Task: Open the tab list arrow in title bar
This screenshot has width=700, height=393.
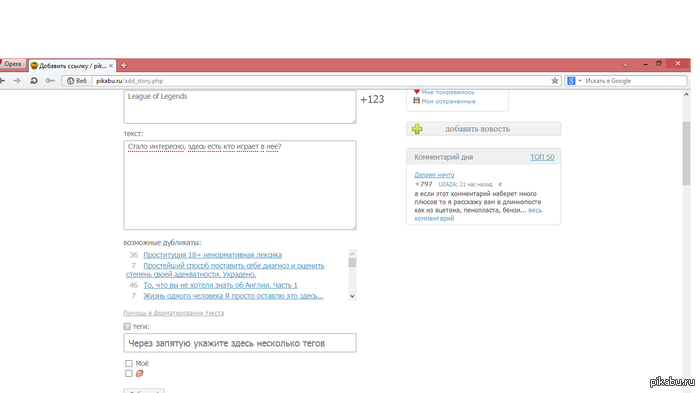Action: 625,65
